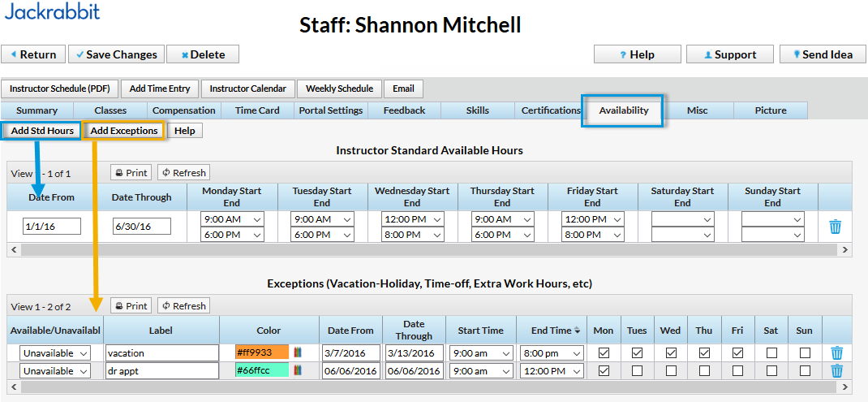The image size is (868, 402).
Task: Open Monday start time 9:00 AM dropdown
Action: (x=233, y=219)
